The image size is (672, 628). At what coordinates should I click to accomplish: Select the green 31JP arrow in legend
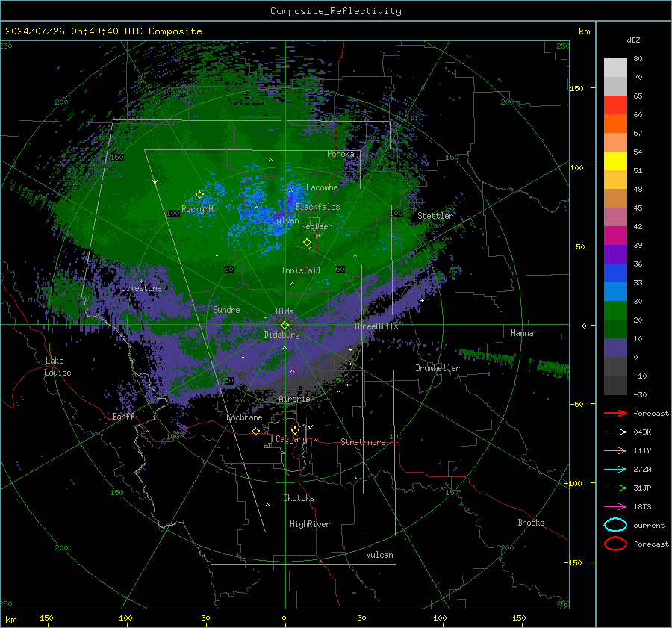click(615, 488)
